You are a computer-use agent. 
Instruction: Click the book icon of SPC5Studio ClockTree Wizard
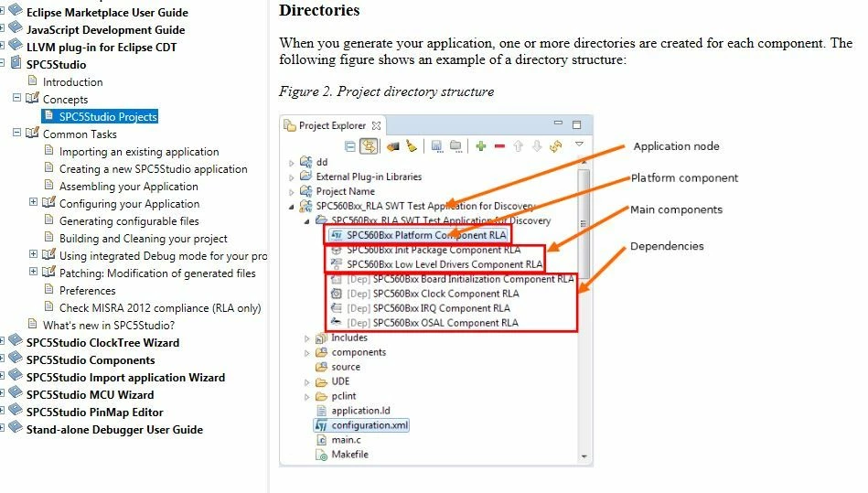pyautogui.click(x=16, y=341)
